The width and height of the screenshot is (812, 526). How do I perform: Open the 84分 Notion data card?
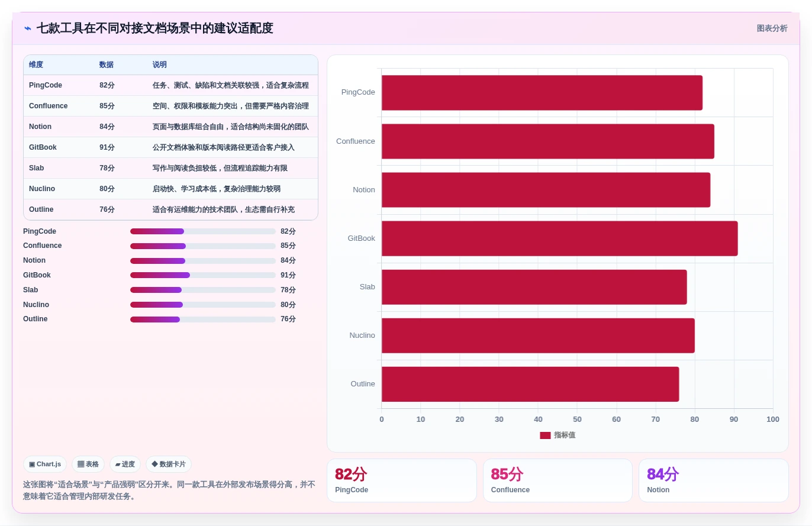714,480
